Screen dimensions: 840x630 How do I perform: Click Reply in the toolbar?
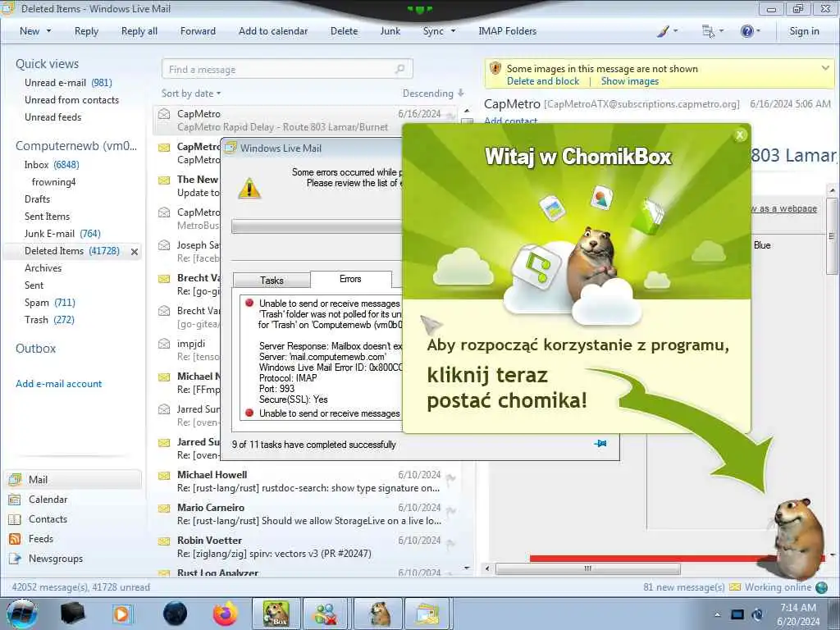(x=86, y=31)
